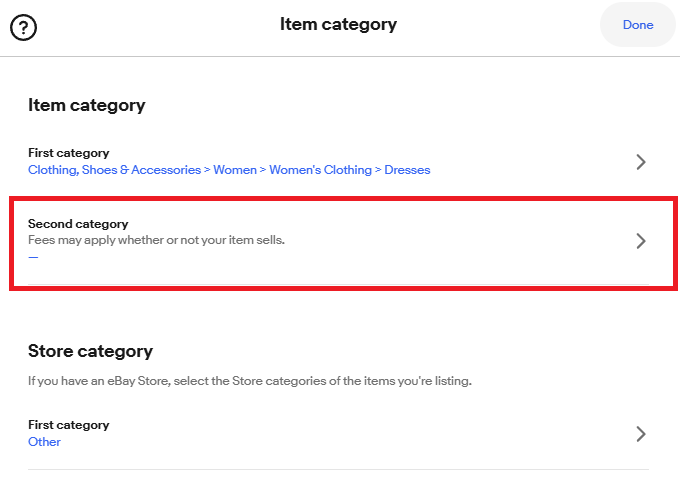Click the dash placeholder under Second category
The image size is (680, 490).
click(33, 257)
